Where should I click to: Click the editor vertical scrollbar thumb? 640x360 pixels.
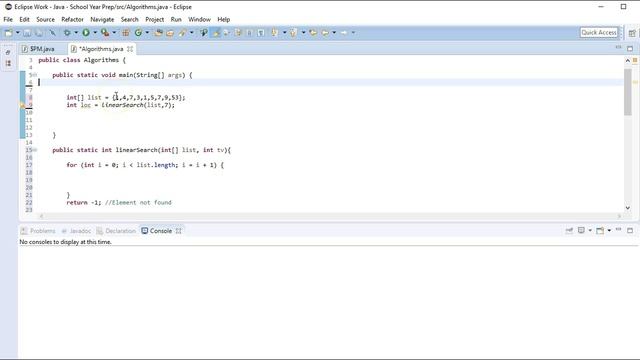click(628, 92)
